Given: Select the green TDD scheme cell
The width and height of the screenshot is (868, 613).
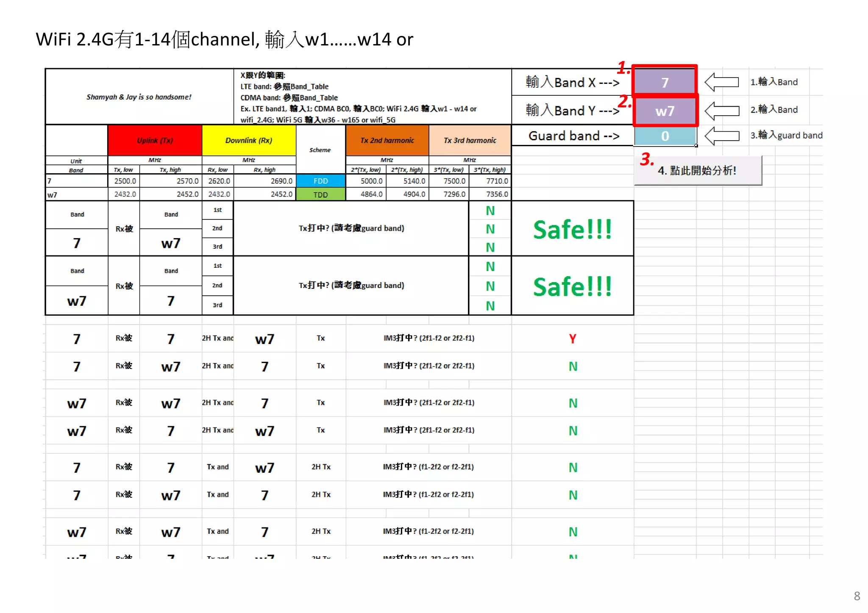Looking at the screenshot, I should click(x=320, y=194).
